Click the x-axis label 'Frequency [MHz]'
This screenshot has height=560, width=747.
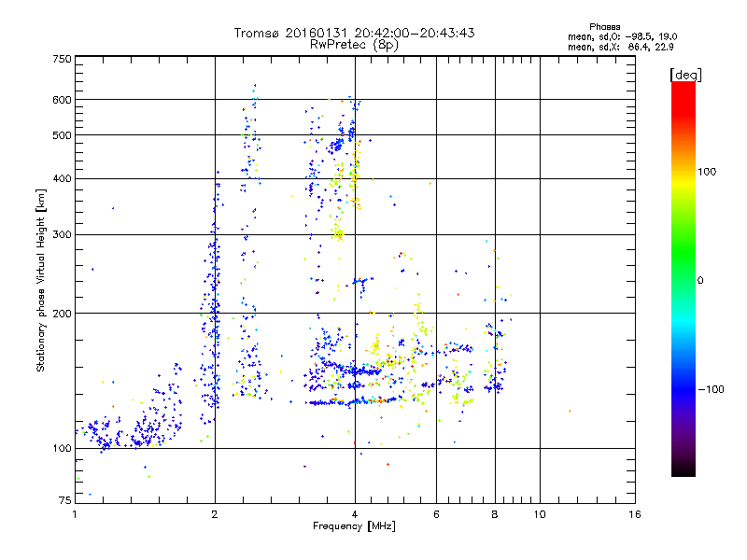point(354,526)
